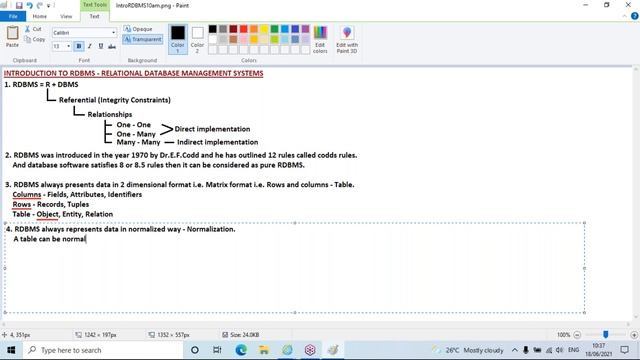Toggle Italic text formatting

pos(90,46)
